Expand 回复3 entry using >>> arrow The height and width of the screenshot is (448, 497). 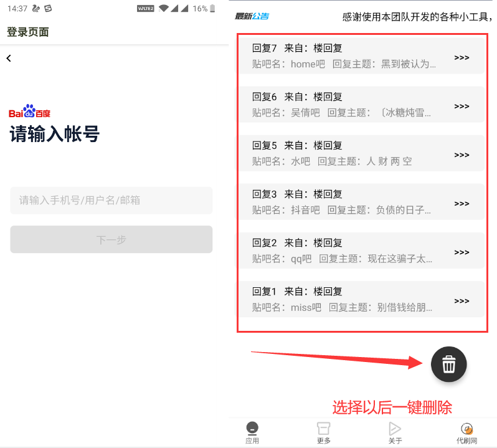pyautogui.click(x=462, y=204)
